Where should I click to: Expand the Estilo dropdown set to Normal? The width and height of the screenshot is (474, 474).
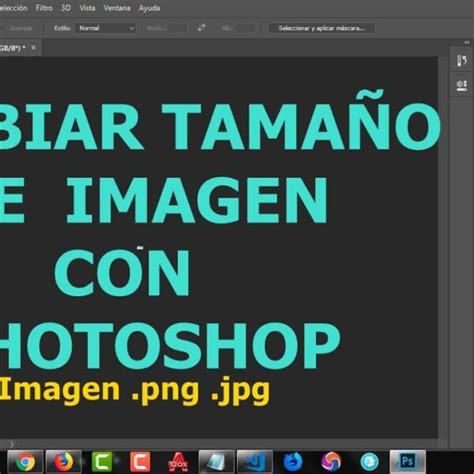coord(106,28)
